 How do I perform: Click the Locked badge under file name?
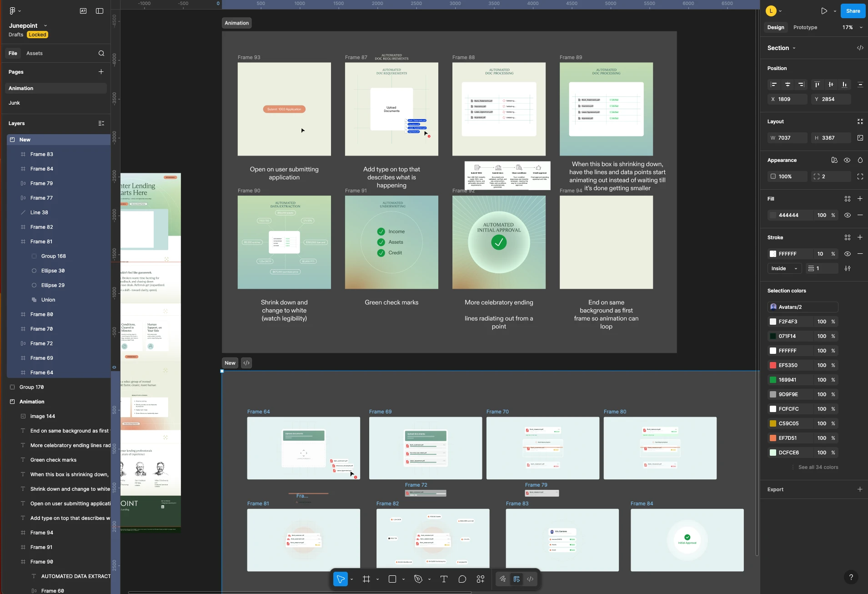pyautogui.click(x=37, y=35)
